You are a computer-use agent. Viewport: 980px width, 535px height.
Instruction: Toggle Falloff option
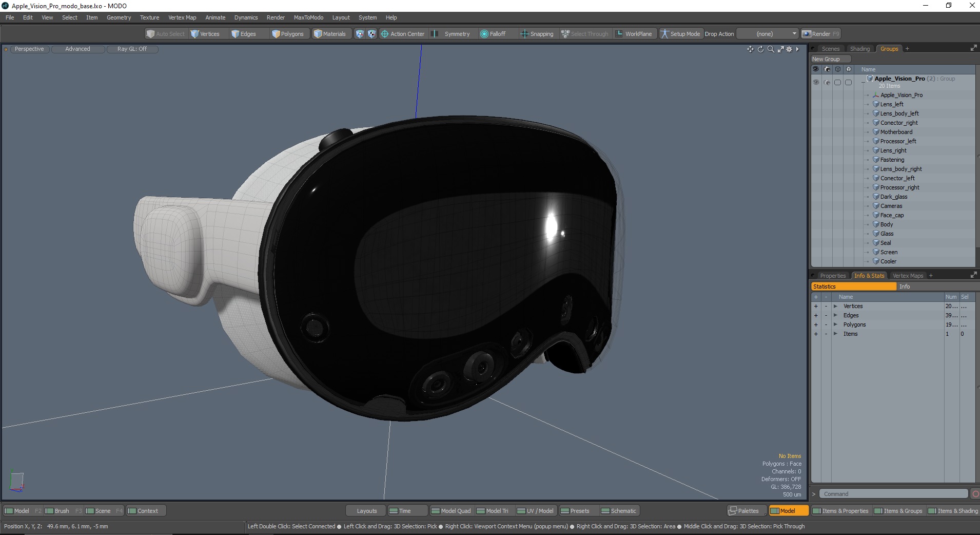point(493,34)
